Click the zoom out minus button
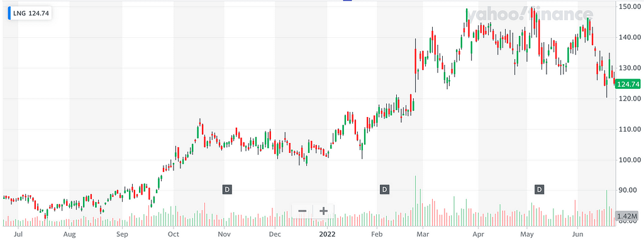Image resolution: width=644 pixels, height=243 pixels. [303, 211]
